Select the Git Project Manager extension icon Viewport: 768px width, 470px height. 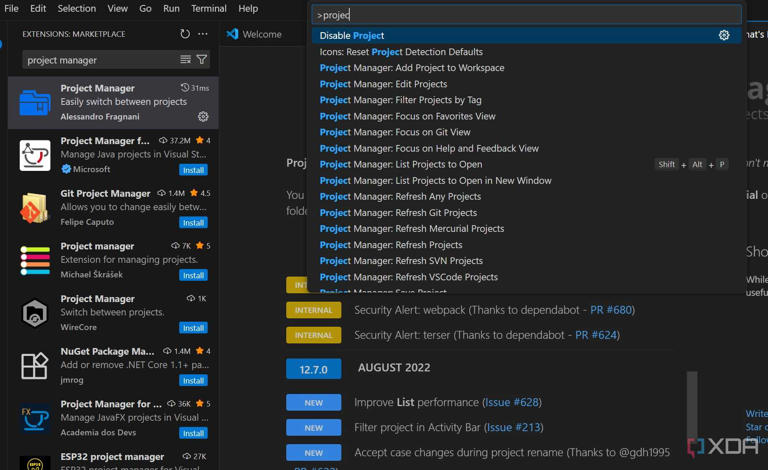[35, 208]
